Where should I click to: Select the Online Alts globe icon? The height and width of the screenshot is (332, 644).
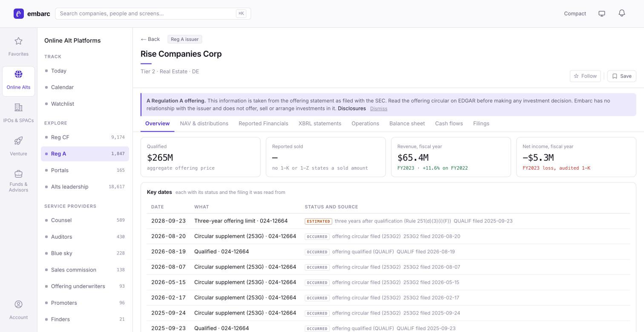18,74
